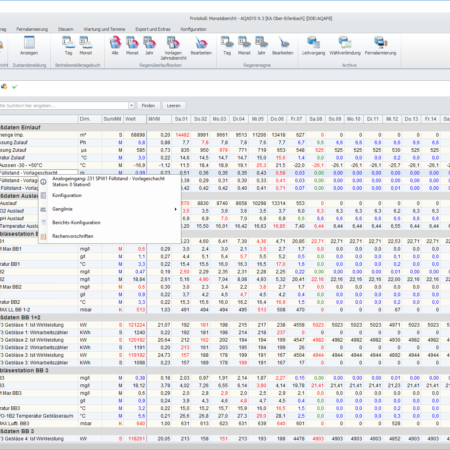This screenshot has width=450, height=450.
Task: Expand the Ganglinie submenu
Action: tap(110, 209)
